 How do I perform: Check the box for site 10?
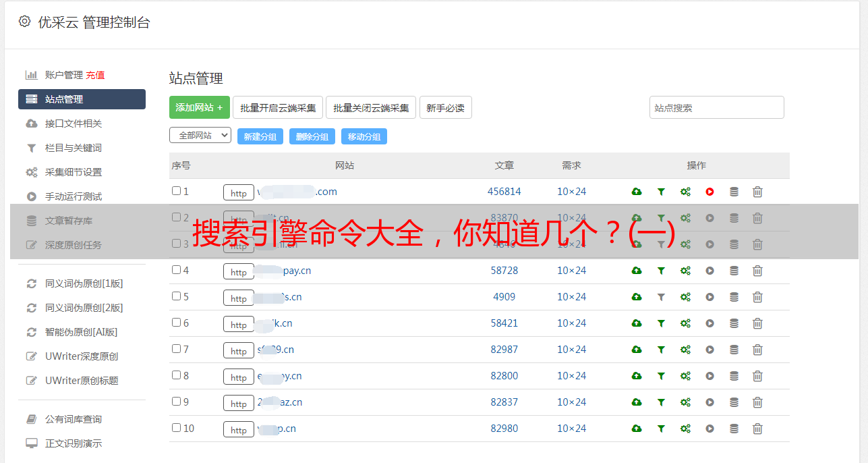177,428
